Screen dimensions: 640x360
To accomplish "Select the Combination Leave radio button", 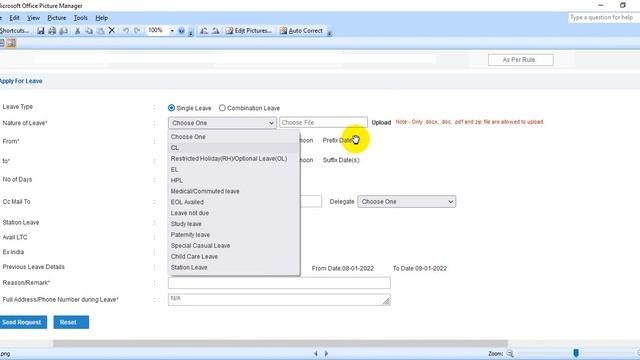I will pyautogui.click(x=222, y=108).
